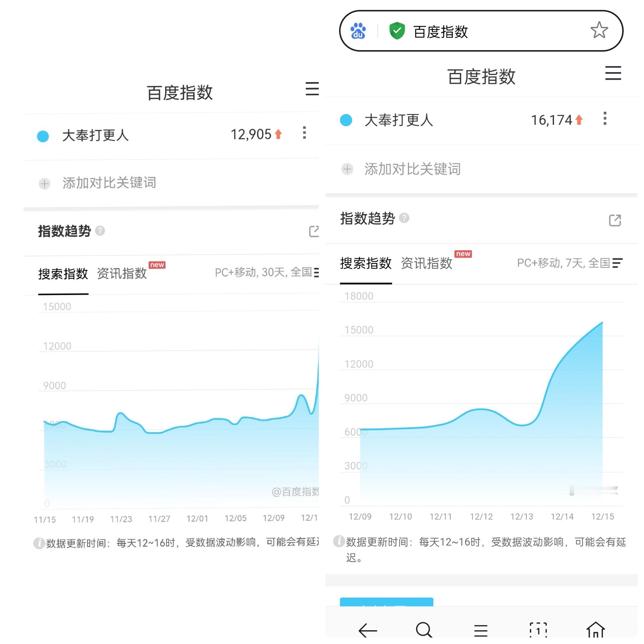Click the partially visible blue button at the bottom
Viewport: 644px width, 644px height.
386,601
